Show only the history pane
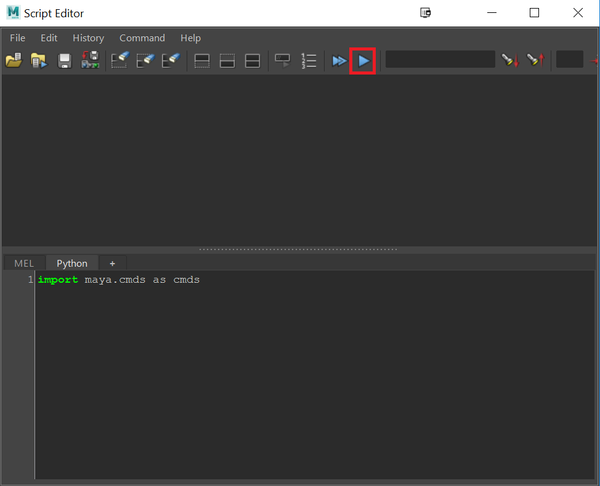This screenshot has height=486, width=600. point(202,61)
